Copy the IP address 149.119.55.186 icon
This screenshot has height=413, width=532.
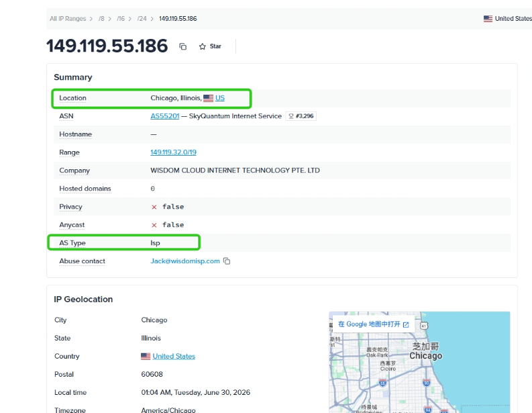183,46
